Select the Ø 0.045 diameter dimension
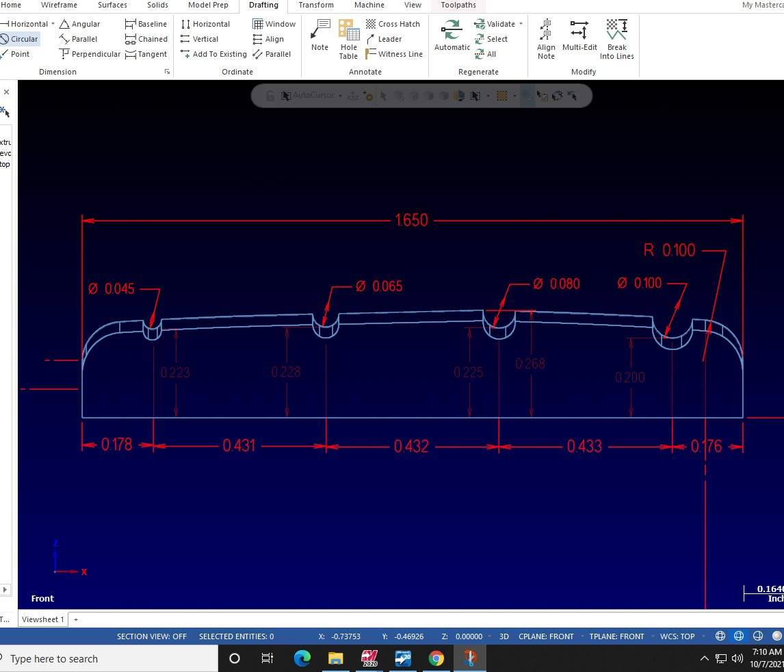Image resolution: width=784 pixels, height=672 pixels. [112, 288]
